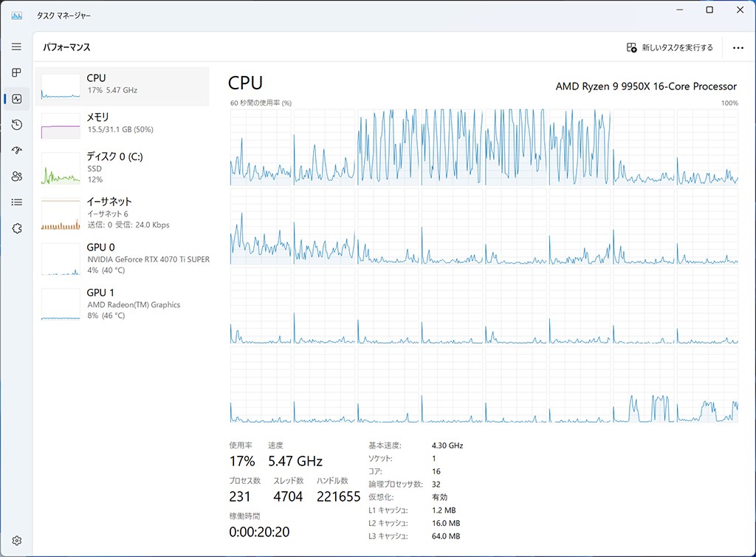
Task: Show イーサネット network performance
Action: (x=123, y=213)
